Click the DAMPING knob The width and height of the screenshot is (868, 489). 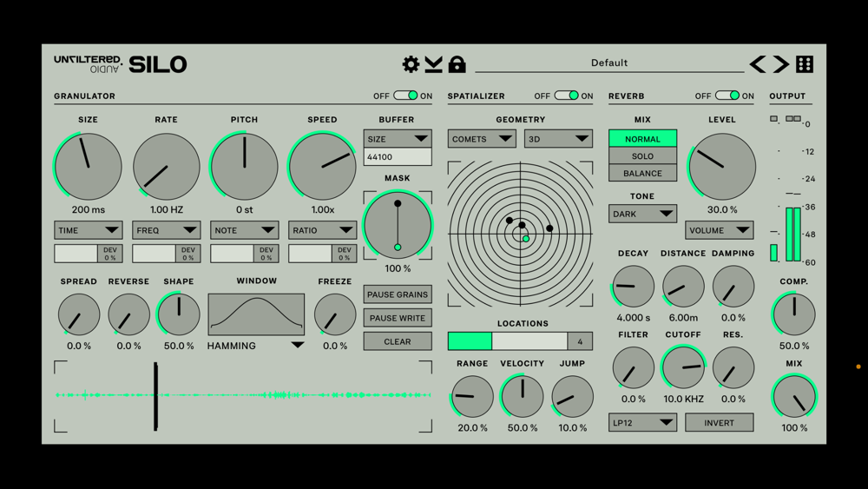click(x=733, y=287)
